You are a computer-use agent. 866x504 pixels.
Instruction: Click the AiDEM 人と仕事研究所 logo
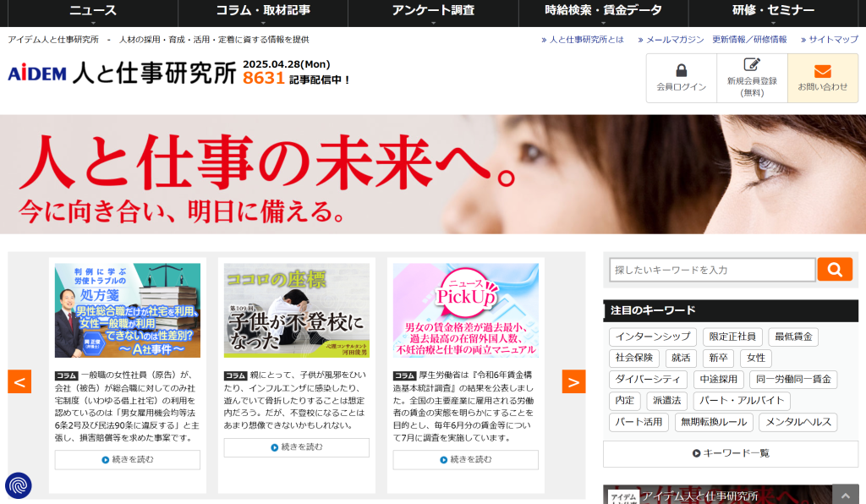click(122, 74)
